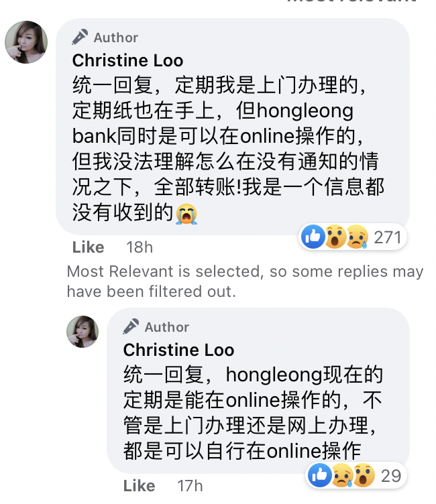The width and height of the screenshot is (436, 504).
Task: View the 271 reactions count
Action: click(387, 237)
